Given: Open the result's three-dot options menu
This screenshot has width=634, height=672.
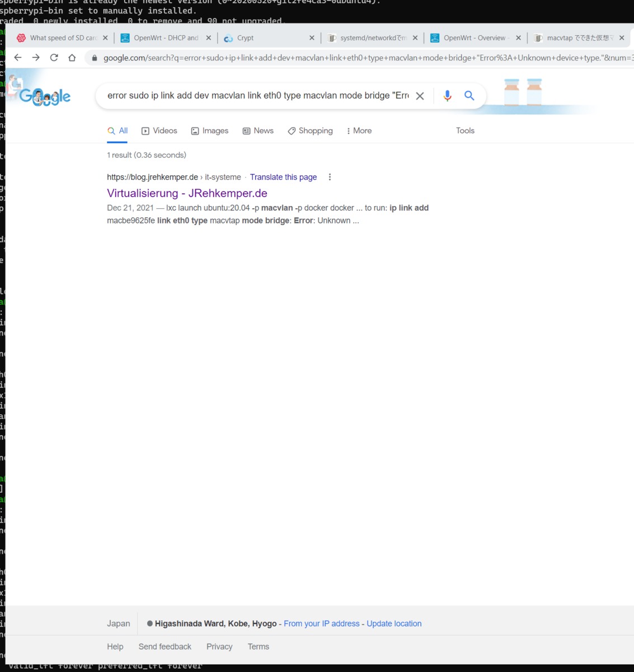Looking at the screenshot, I should click(x=330, y=177).
